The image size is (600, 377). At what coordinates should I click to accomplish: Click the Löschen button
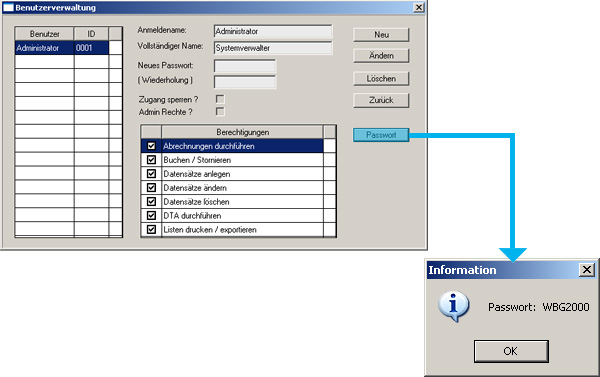pyautogui.click(x=381, y=79)
